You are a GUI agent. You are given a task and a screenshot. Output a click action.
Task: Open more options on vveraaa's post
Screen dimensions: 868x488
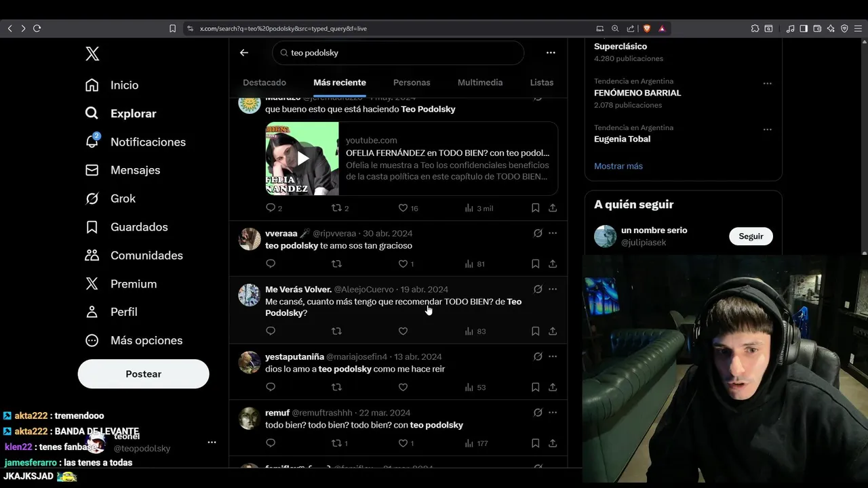(553, 233)
